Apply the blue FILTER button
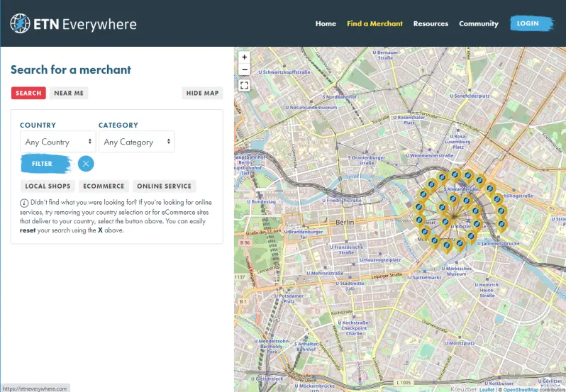The height and width of the screenshot is (392, 566). (47, 164)
